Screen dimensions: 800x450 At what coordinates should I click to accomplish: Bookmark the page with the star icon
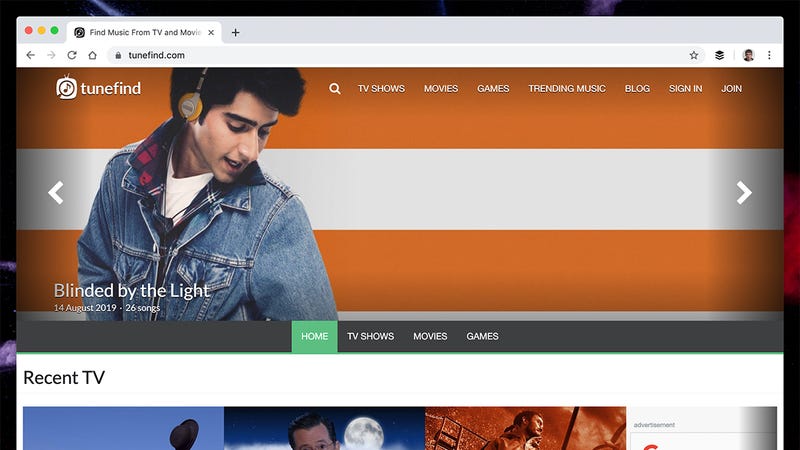(x=694, y=55)
